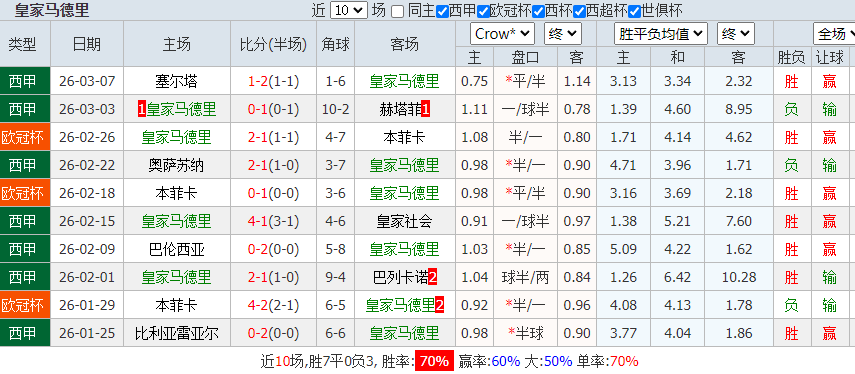Click the red card badge beside 巴列卡诺
The height and width of the screenshot is (374, 855).
coord(432,278)
